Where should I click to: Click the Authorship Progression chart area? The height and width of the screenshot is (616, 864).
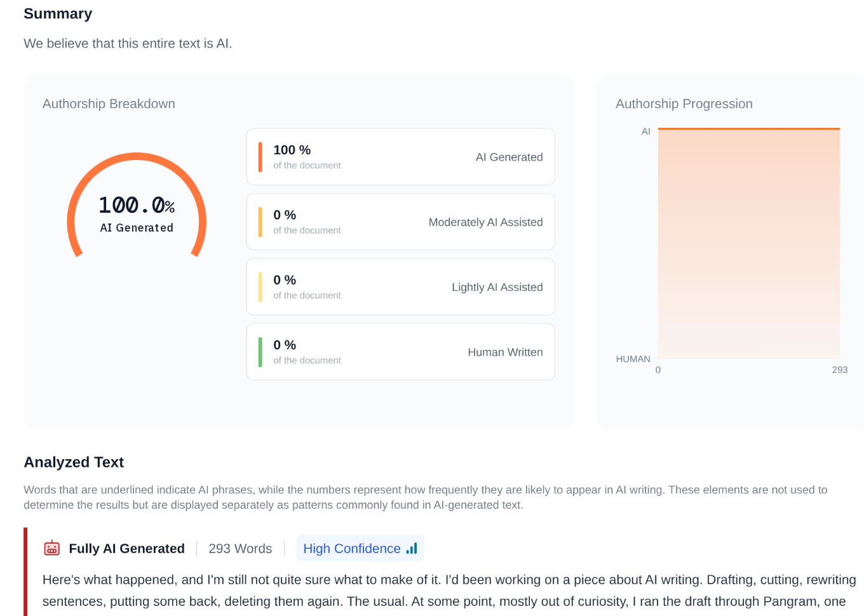(x=748, y=244)
